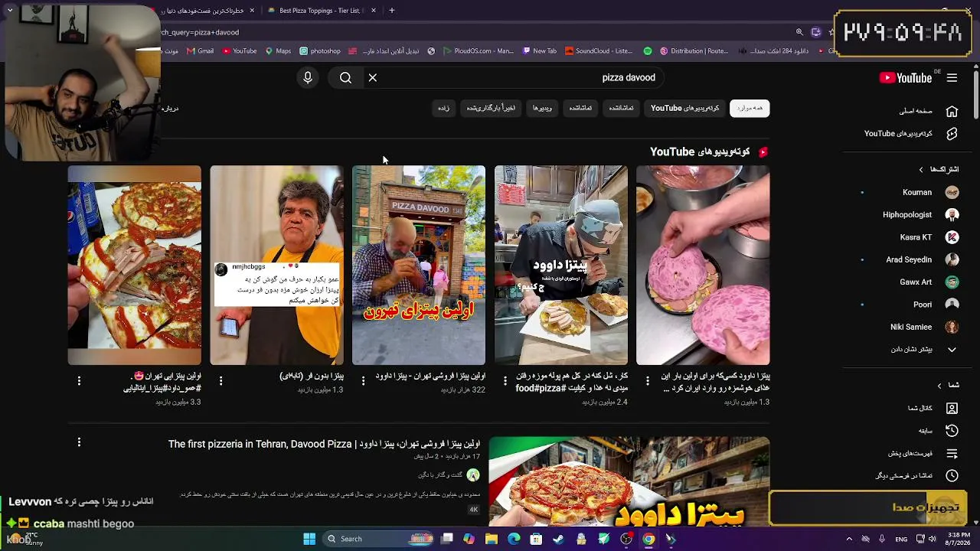Open the Shorts icon in sidebar

tap(952, 133)
